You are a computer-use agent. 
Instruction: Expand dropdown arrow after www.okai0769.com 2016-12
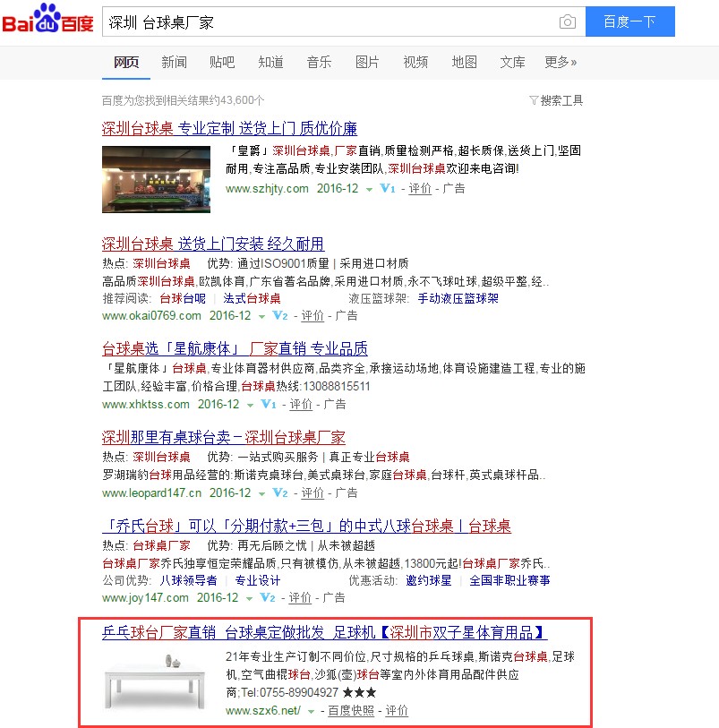[x=261, y=317]
